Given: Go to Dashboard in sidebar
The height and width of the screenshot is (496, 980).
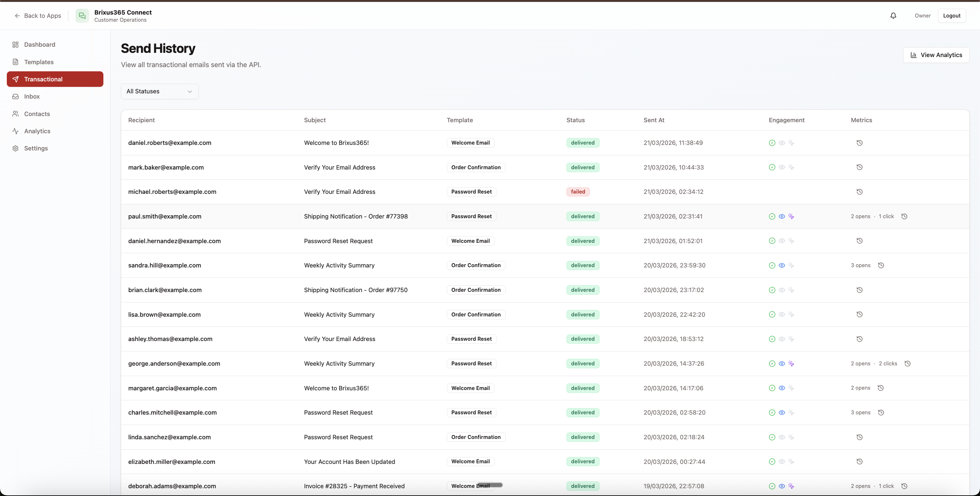Looking at the screenshot, I should tap(55, 44).
